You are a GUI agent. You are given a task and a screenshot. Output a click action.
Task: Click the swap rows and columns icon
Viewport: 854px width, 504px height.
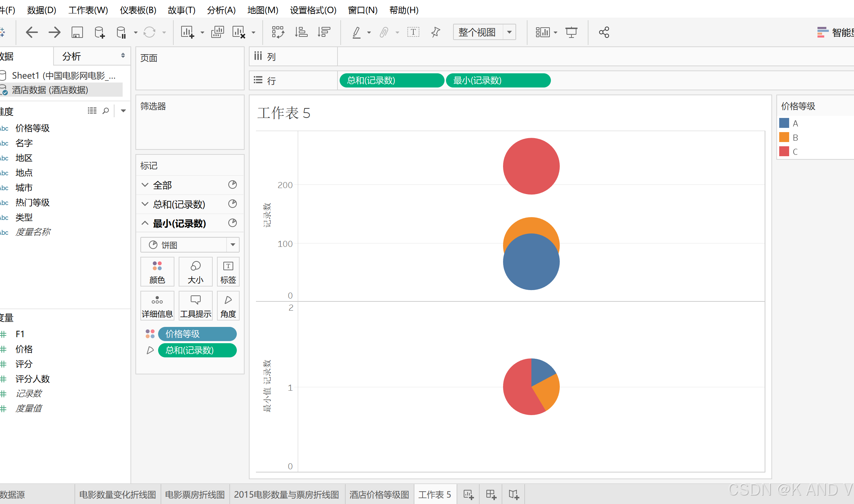[x=278, y=32]
